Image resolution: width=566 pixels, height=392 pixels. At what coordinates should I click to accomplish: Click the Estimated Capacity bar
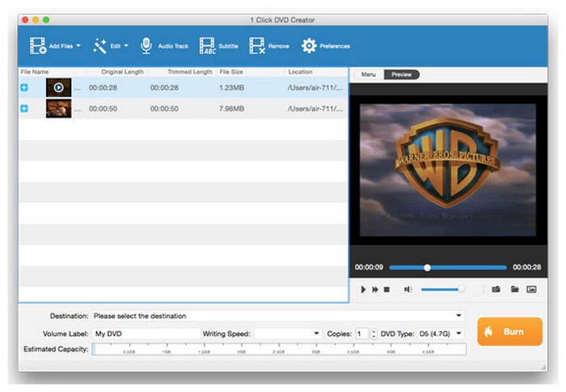point(279,349)
